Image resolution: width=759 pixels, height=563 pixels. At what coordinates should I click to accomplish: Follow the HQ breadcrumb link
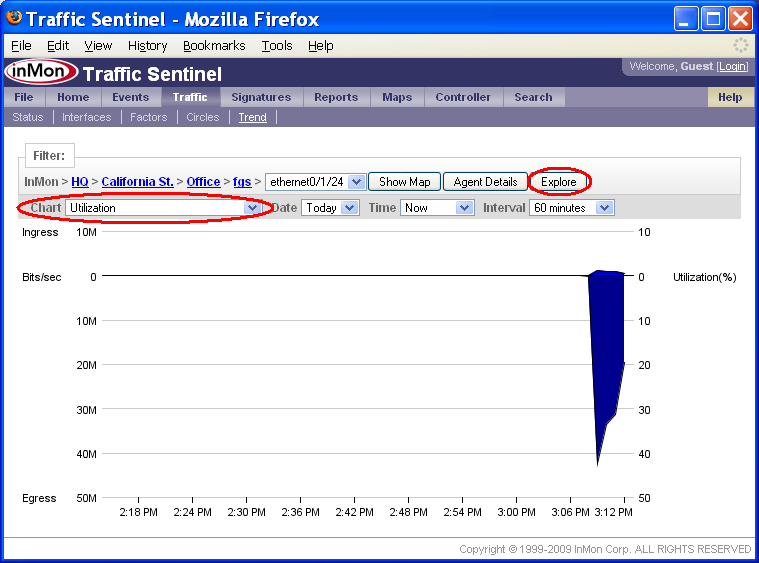(80, 182)
